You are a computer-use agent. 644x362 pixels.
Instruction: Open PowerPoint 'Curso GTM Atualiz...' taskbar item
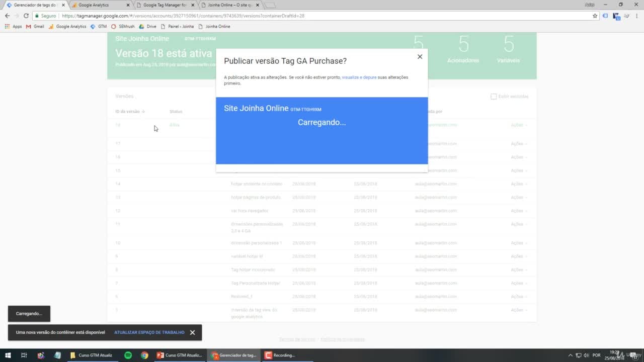pyautogui.click(x=179, y=355)
